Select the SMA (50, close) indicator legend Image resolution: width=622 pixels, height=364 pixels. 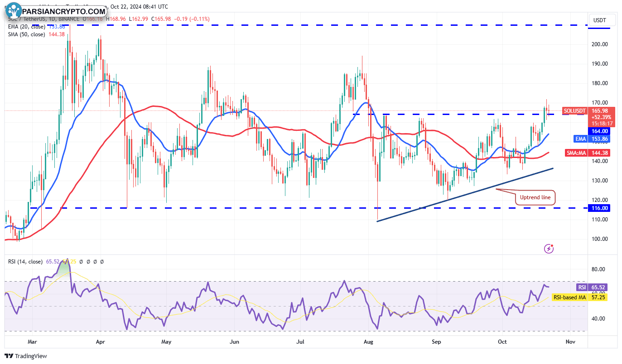[26, 34]
